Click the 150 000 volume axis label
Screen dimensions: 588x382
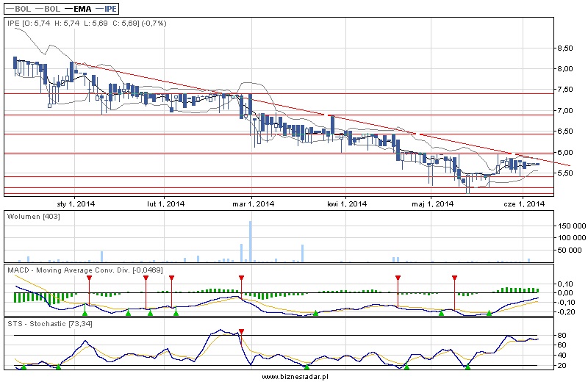coord(572,226)
